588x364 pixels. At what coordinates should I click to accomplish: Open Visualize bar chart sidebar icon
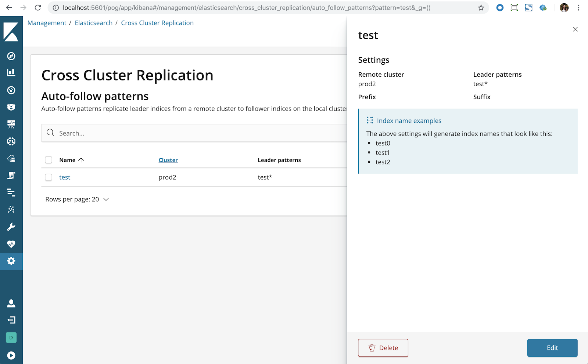coord(11,72)
